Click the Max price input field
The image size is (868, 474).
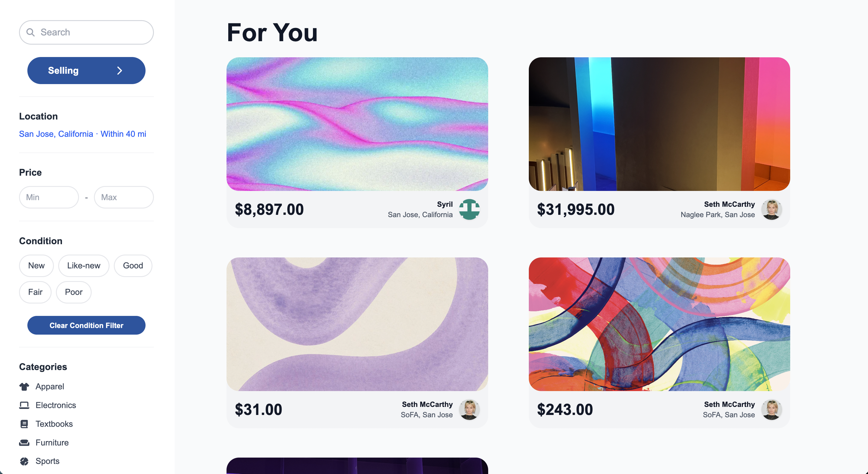point(124,197)
